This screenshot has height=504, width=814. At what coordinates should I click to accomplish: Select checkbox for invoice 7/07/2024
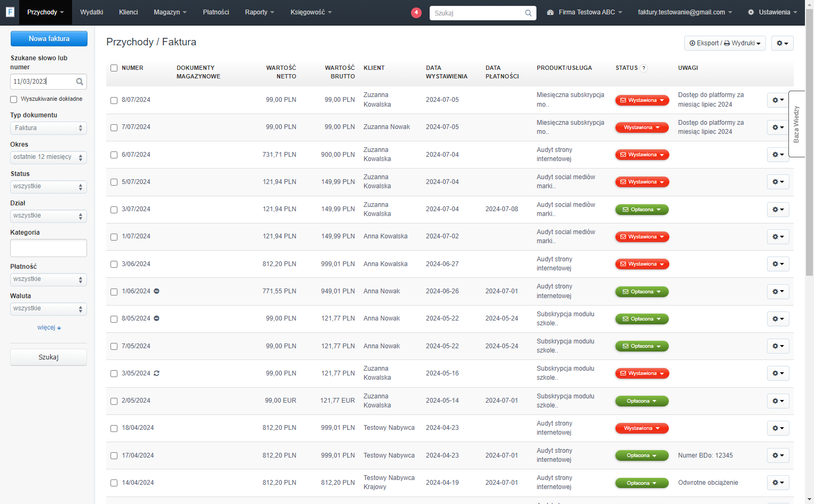[x=114, y=127]
